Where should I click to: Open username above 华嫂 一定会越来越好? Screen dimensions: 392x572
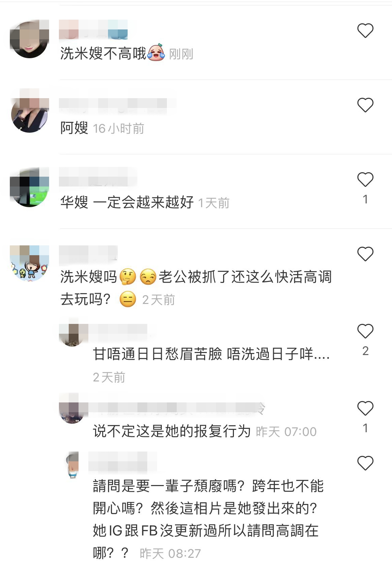98,176
